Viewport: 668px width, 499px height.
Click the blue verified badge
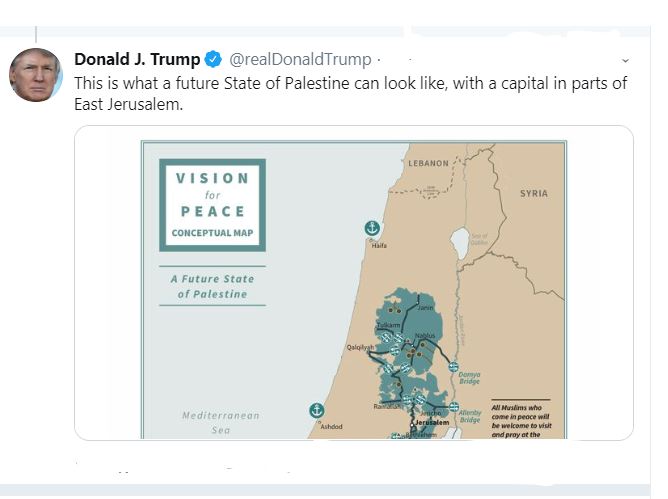coord(213,59)
